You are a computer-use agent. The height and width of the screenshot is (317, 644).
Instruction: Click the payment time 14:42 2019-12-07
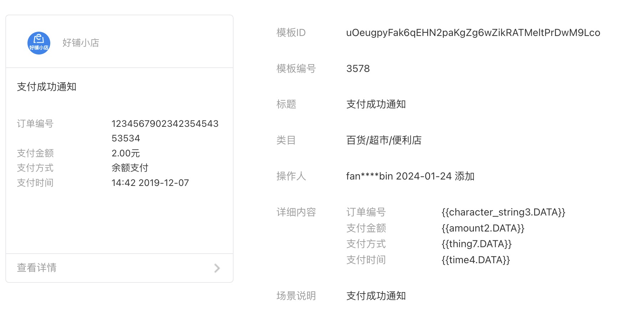point(150,183)
